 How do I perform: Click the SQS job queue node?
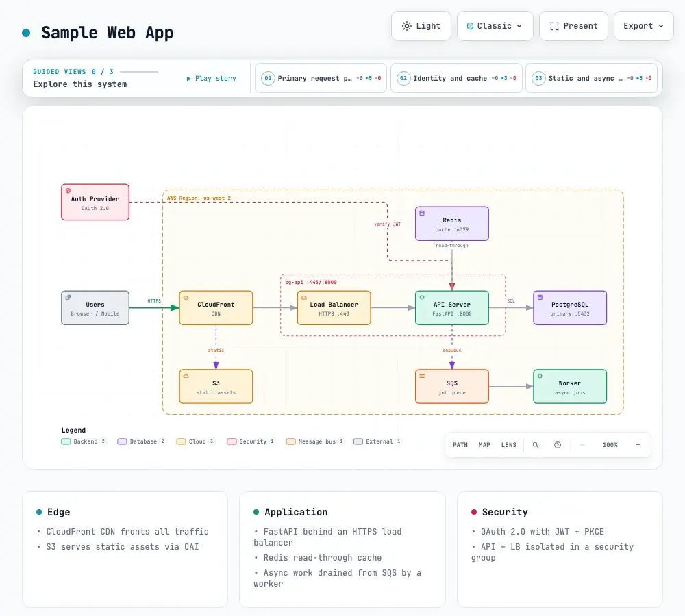(x=451, y=386)
